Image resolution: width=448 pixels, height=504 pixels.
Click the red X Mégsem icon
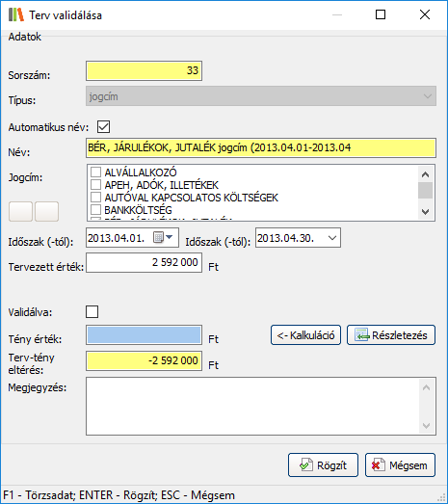(379, 465)
